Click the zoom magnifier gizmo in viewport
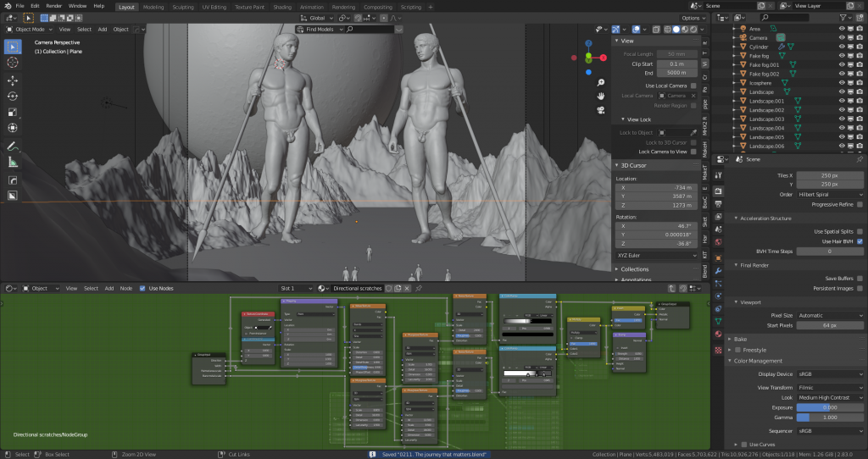 (x=601, y=82)
